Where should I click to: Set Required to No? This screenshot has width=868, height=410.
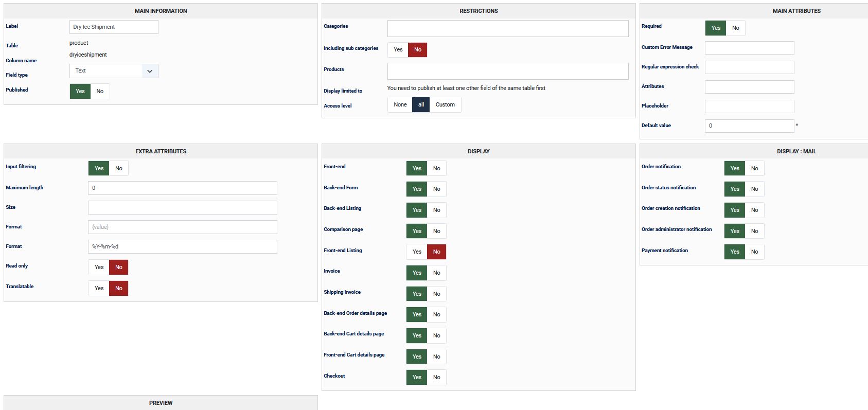pos(735,28)
